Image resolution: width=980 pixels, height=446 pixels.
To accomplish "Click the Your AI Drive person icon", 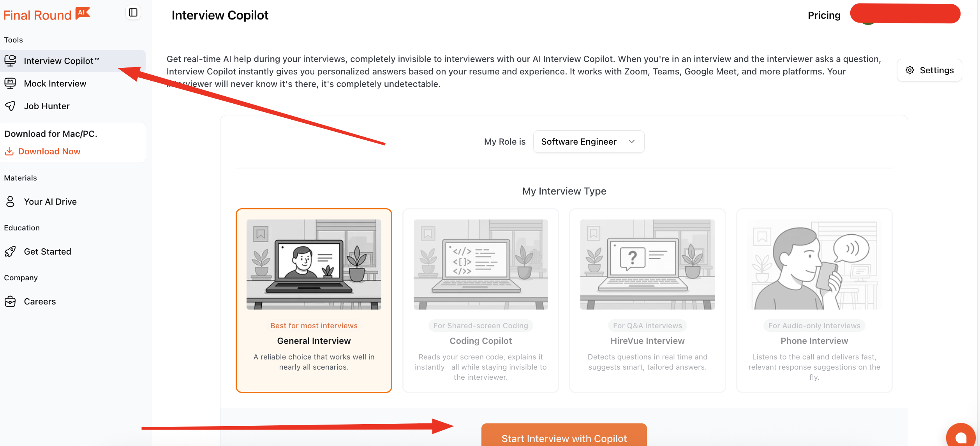I will click(x=10, y=202).
